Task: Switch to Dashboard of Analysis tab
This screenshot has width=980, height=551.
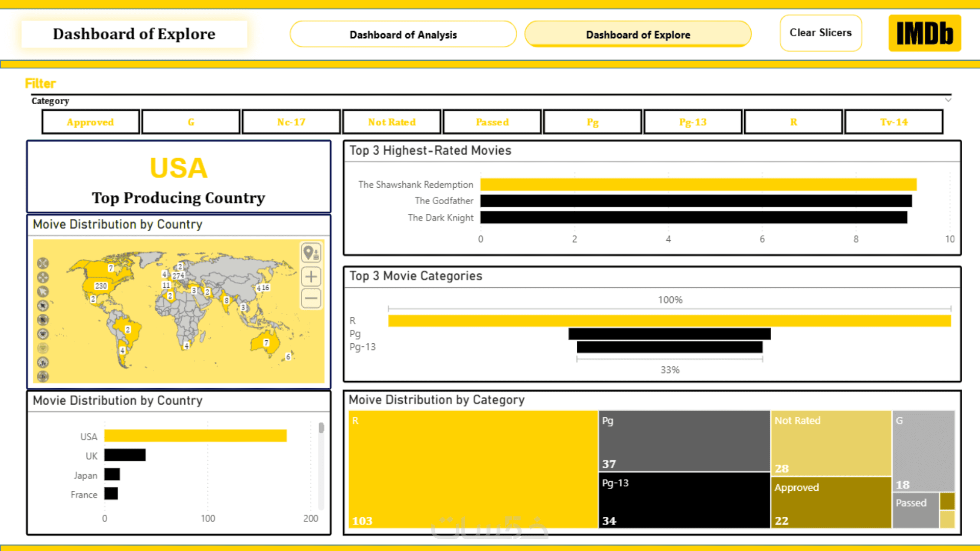Action: (x=403, y=35)
